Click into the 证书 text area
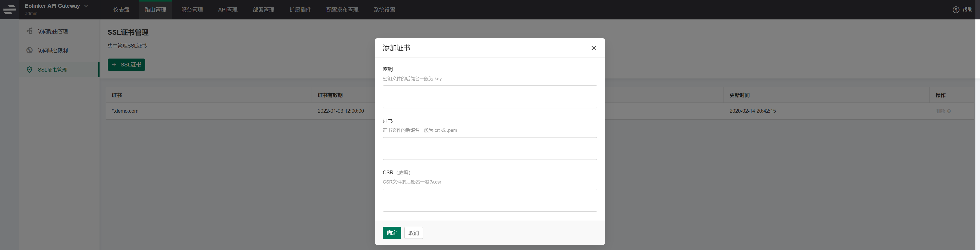 tap(490, 149)
